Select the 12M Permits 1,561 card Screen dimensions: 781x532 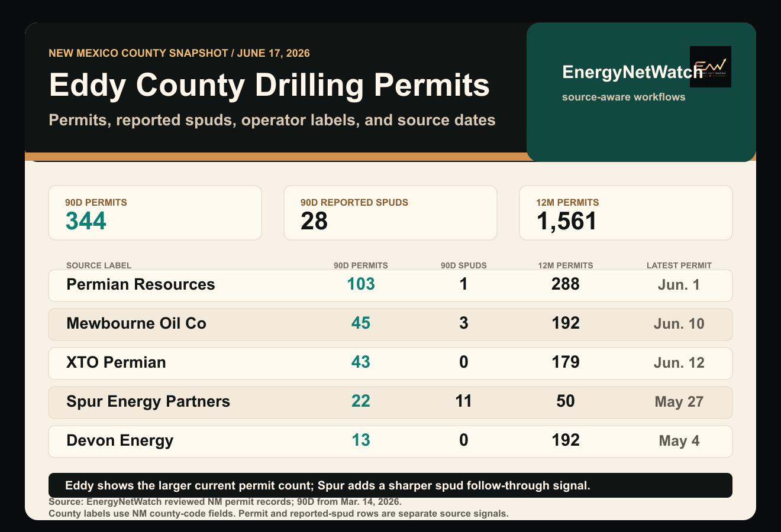(x=626, y=213)
